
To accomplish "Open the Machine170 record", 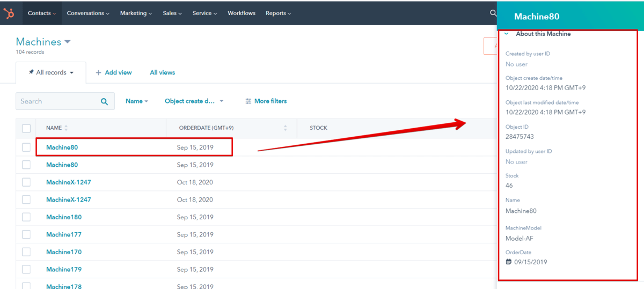I will 64,252.
